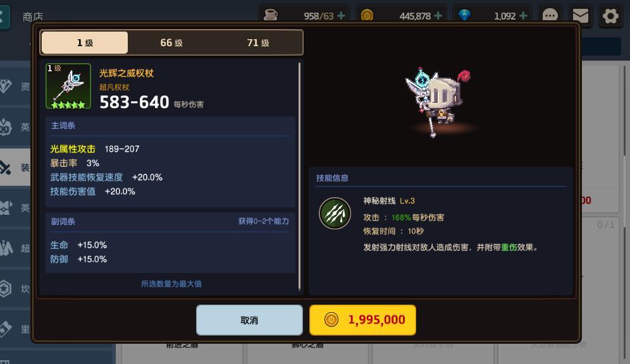This screenshot has width=630, height=364.
Task: Click the green 重伤 effect keyword
Action: (x=509, y=247)
